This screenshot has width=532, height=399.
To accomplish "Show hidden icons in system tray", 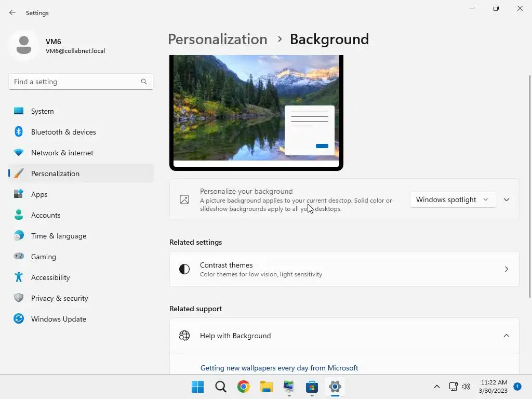I will click(437, 387).
